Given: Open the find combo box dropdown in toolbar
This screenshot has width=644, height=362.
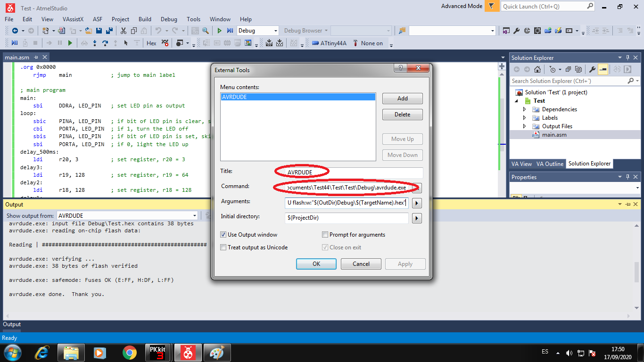Looking at the screenshot, I should (x=493, y=31).
